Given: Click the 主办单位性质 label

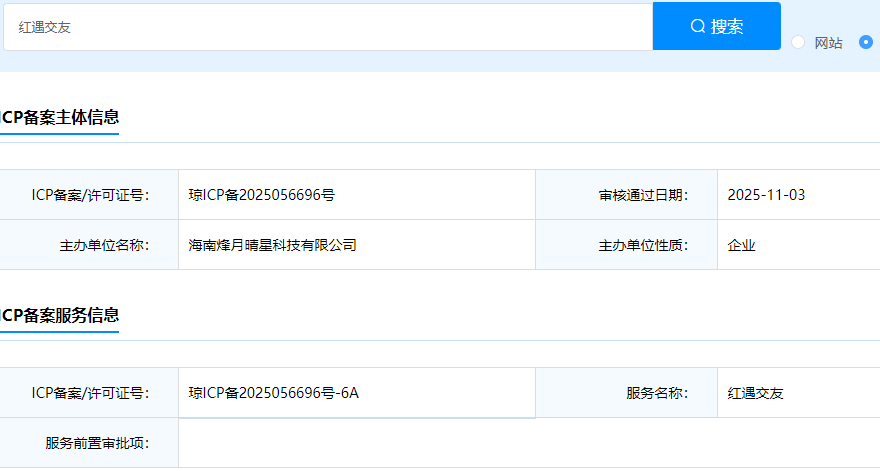Looking at the screenshot, I should point(643,245).
